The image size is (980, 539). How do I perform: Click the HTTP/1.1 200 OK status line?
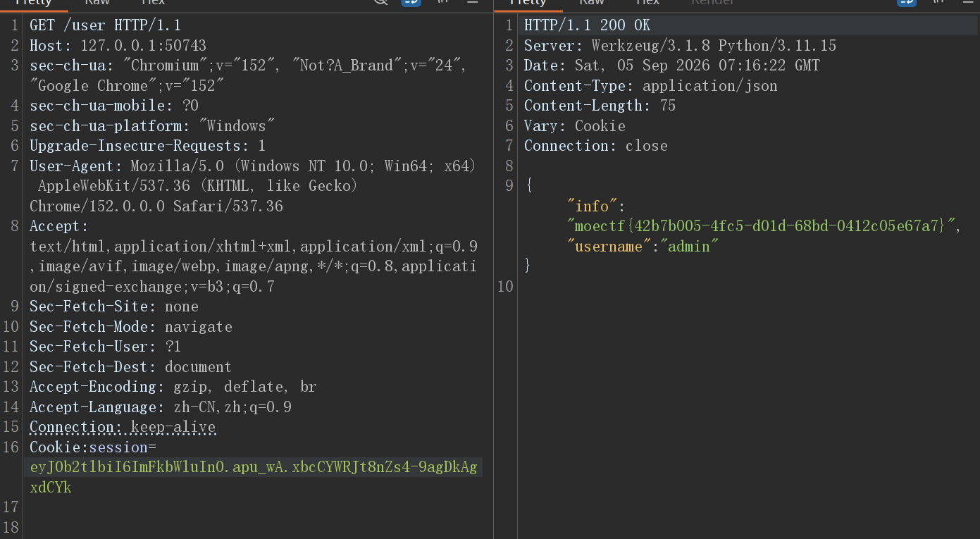pos(587,25)
